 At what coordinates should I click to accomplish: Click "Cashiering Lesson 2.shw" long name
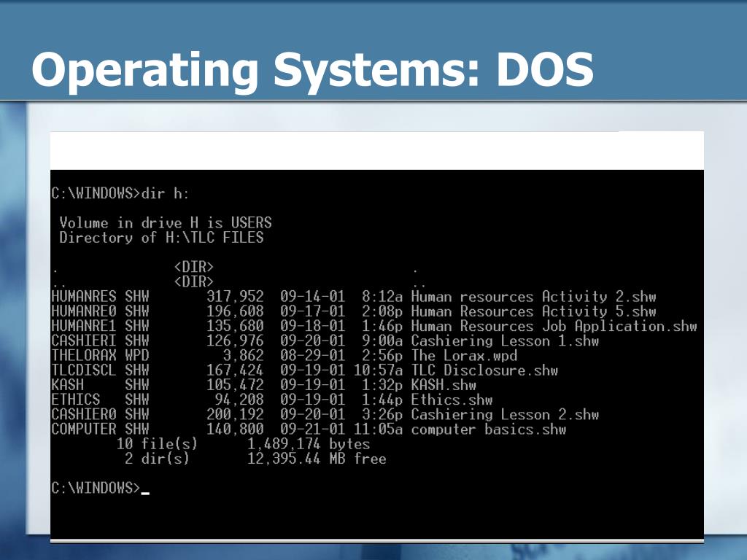tap(505, 414)
